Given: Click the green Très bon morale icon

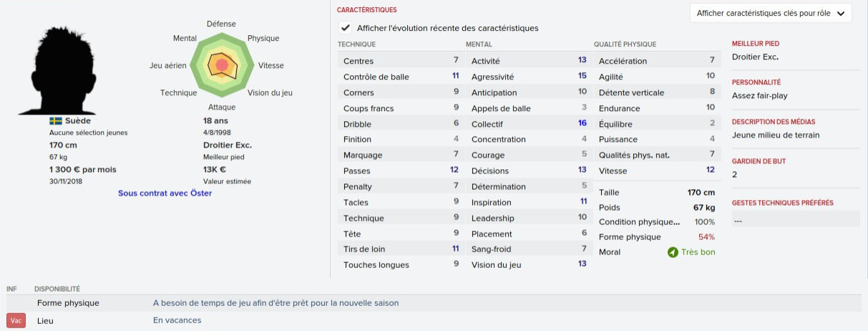Looking at the screenshot, I should (673, 252).
